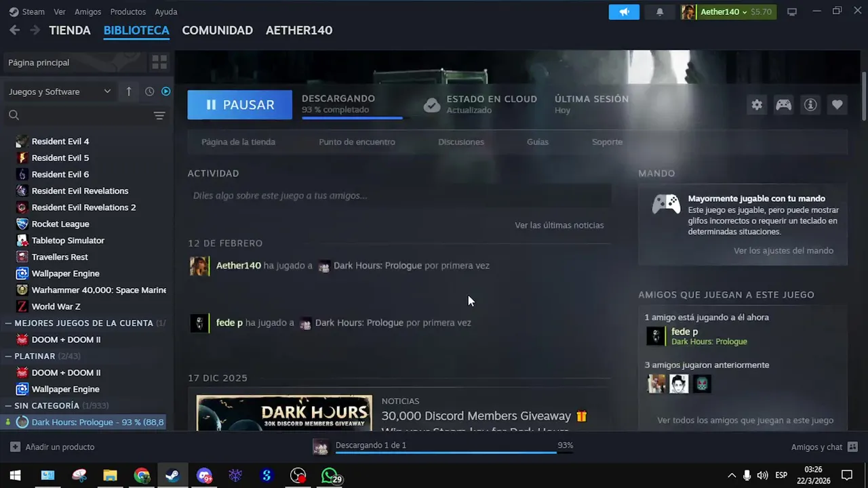Go to the TIENDA tab
The width and height of the screenshot is (868, 488).
click(70, 30)
